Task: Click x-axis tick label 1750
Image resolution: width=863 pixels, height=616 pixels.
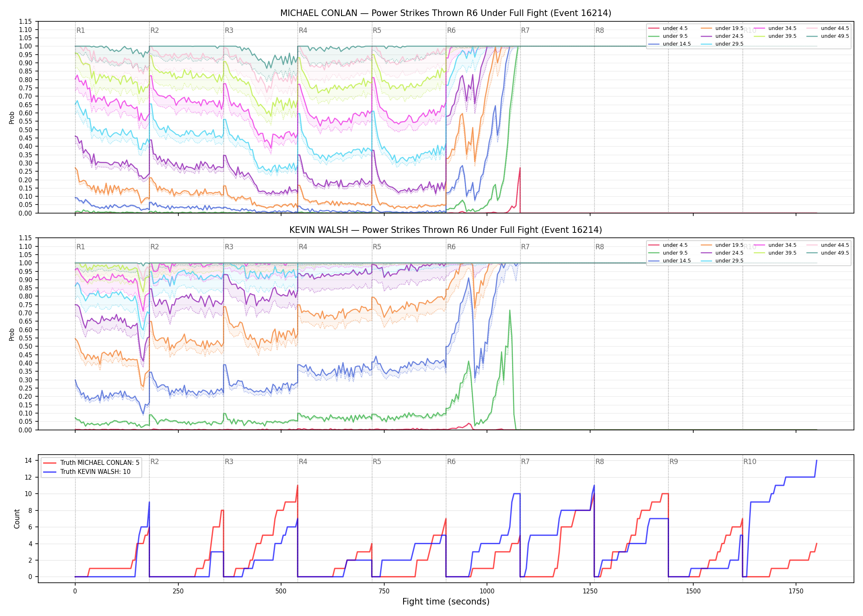Action: tap(796, 591)
